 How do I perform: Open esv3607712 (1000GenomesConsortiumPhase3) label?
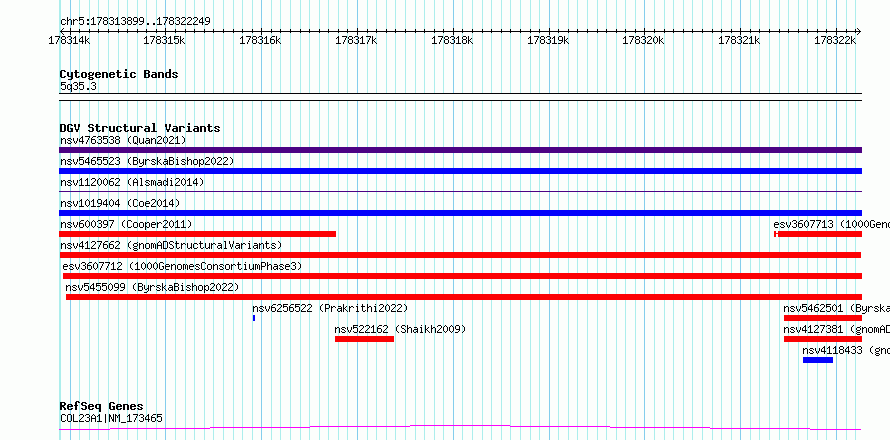point(182,266)
